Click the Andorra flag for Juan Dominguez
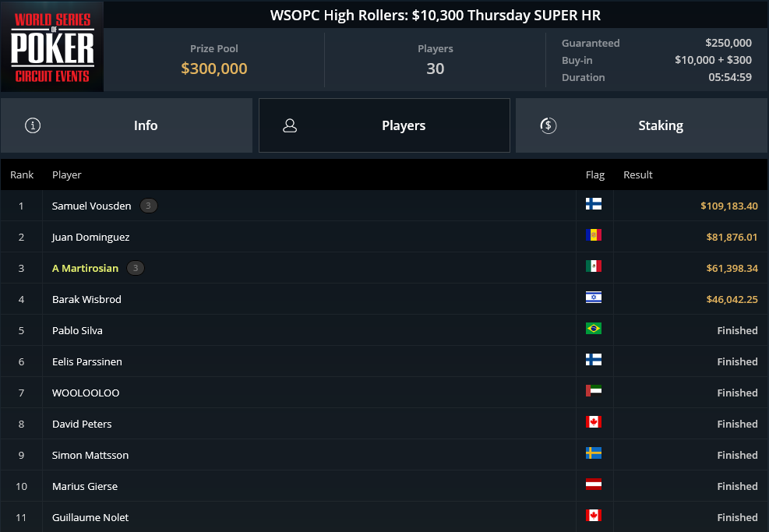769x532 pixels. [x=594, y=235]
